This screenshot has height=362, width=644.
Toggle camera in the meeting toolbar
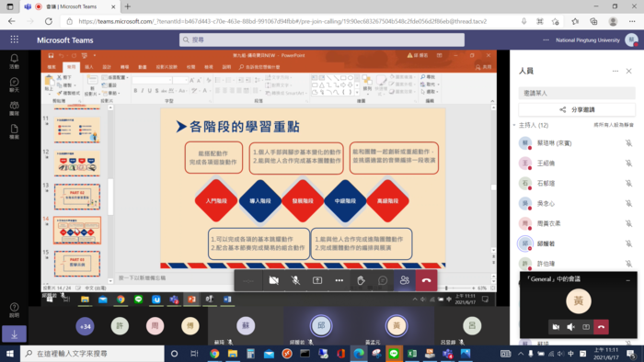pyautogui.click(x=273, y=280)
